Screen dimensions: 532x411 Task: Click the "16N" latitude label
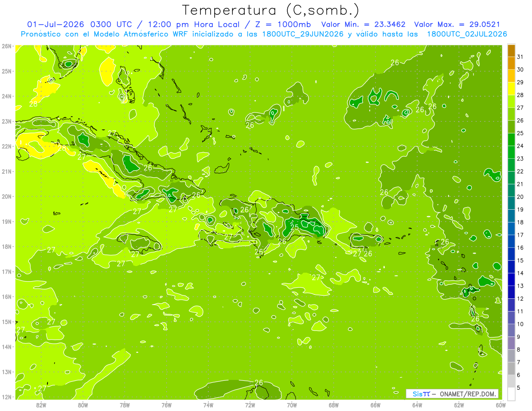tap(6, 297)
